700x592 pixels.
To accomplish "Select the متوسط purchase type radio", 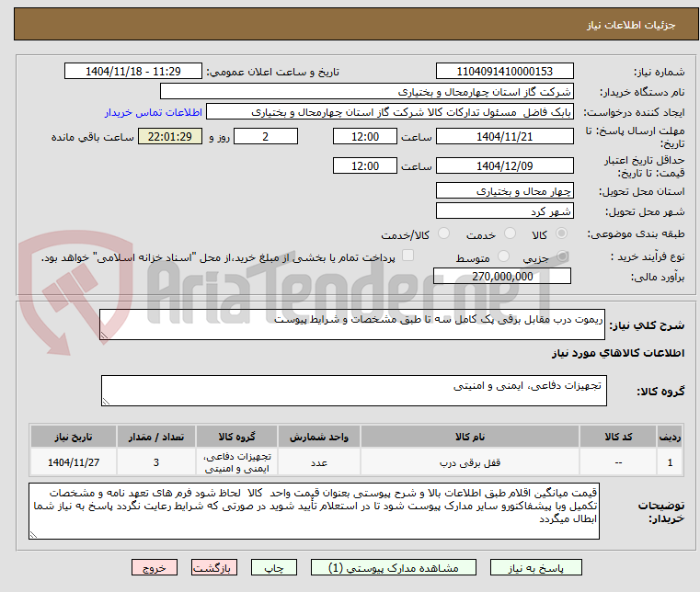I will tap(503, 256).
